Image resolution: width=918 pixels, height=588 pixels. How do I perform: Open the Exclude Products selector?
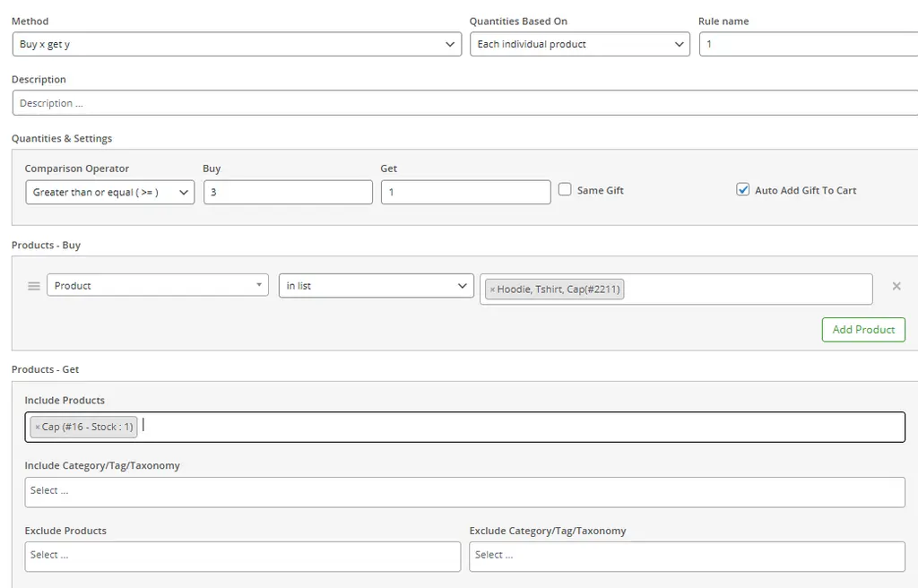click(242, 556)
